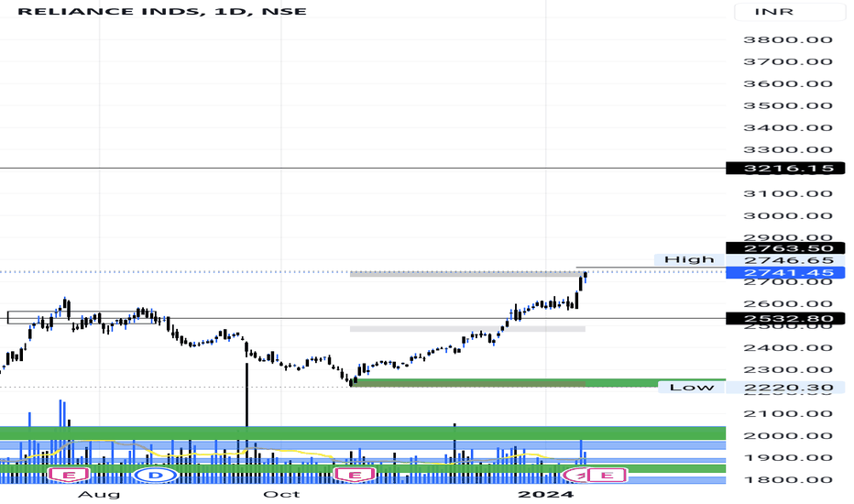Click the INR currency button

tap(789, 12)
